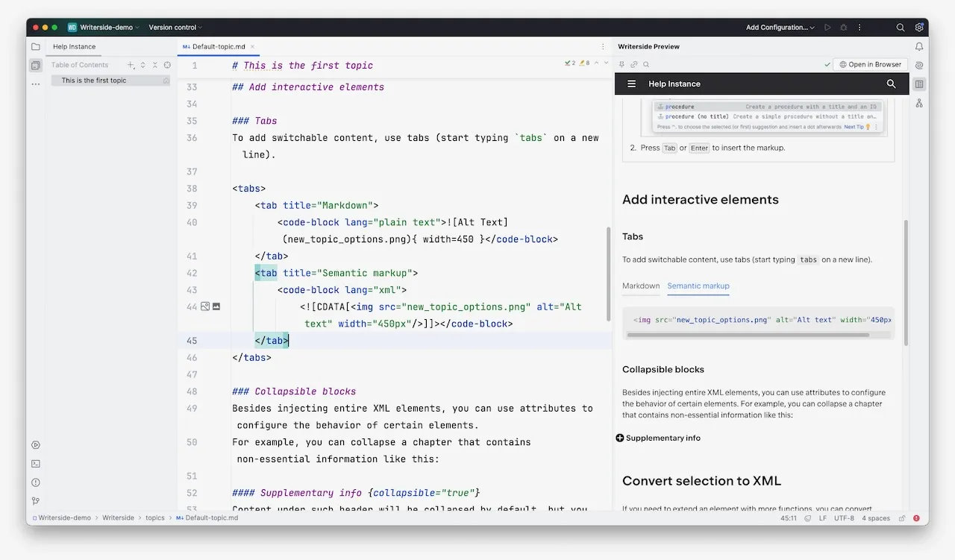Collapse all items in Table of Contents

[155, 65]
